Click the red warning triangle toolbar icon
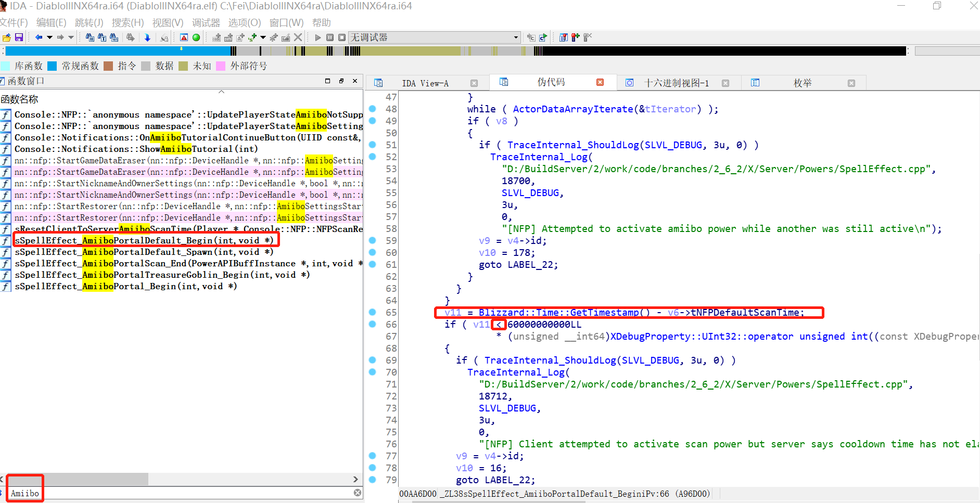Screen dimensions: 980x503 point(184,37)
